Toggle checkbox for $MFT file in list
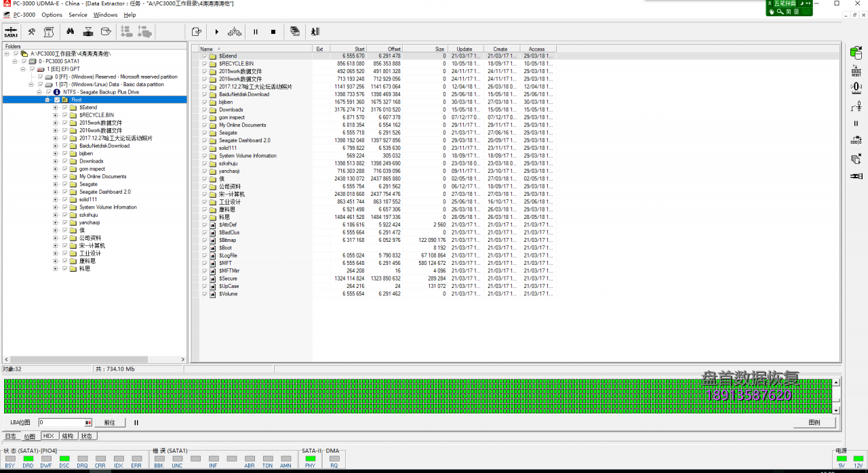Viewport: 868px width, 473px height. coord(205,263)
